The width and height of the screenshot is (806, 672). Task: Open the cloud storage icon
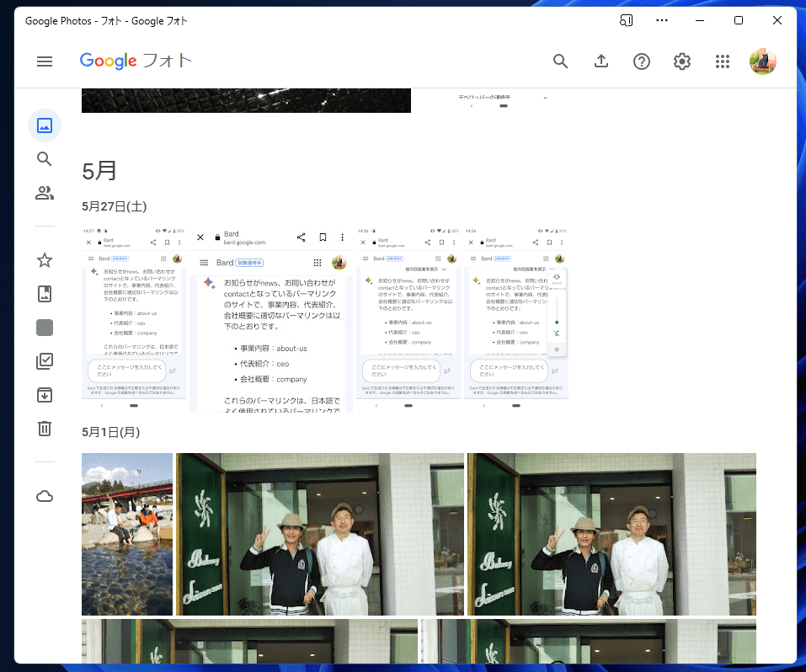[45, 496]
